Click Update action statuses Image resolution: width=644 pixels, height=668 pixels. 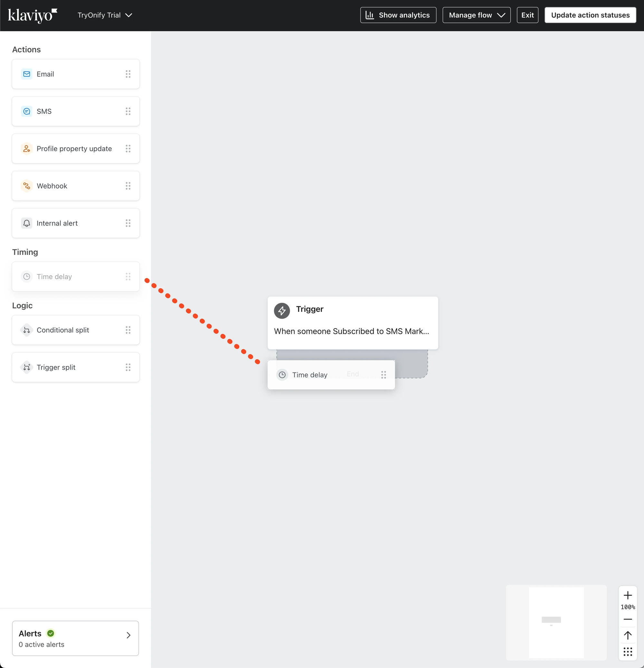tap(590, 15)
